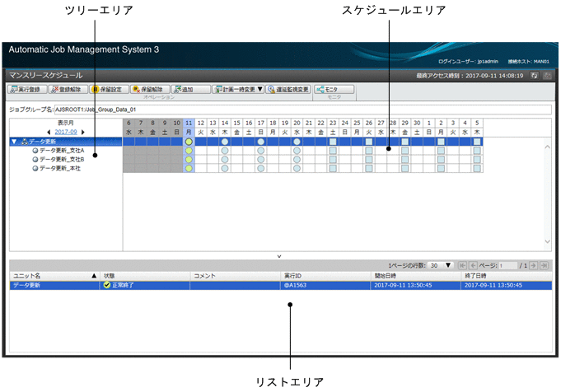561x392 pixels.
Task: Click the green status circle for データ更新 on day 11
Action: pyautogui.click(x=189, y=142)
